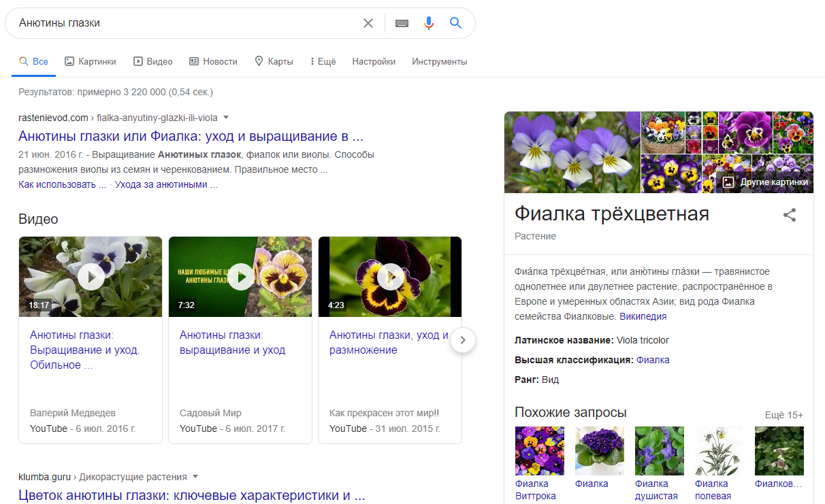
Task: Open dropdown arrow beside klumba.guru result
Action: 195,476
